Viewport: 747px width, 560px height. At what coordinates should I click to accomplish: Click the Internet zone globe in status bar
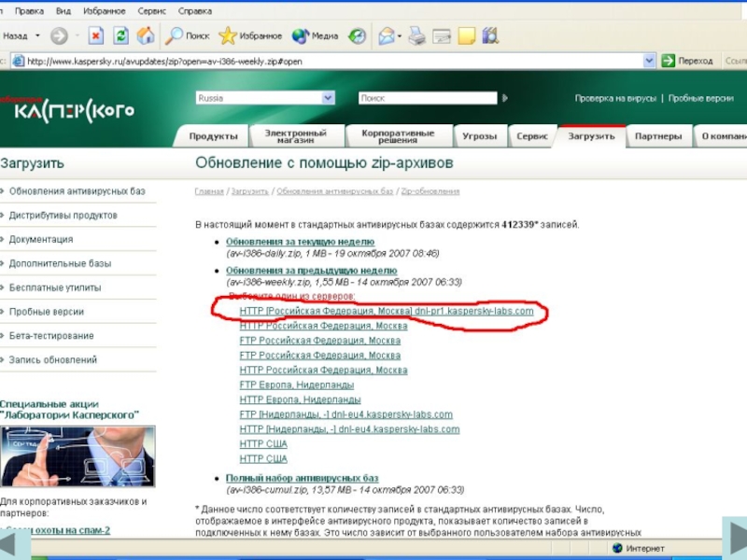pos(617,548)
